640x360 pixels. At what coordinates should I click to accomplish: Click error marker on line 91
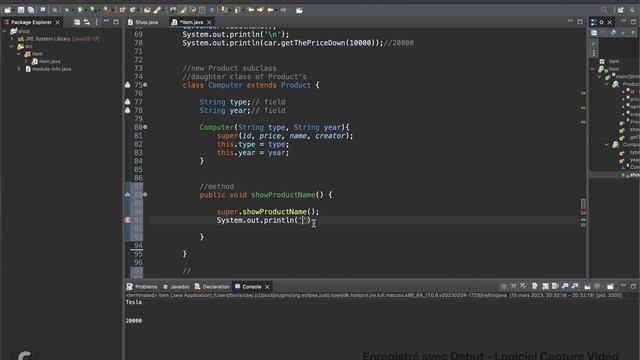click(127, 220)
